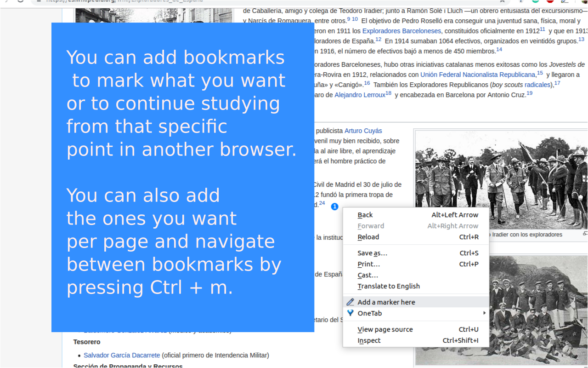Click the site security icon in address bar
588x368 pixels.
(x=39, y=2)
